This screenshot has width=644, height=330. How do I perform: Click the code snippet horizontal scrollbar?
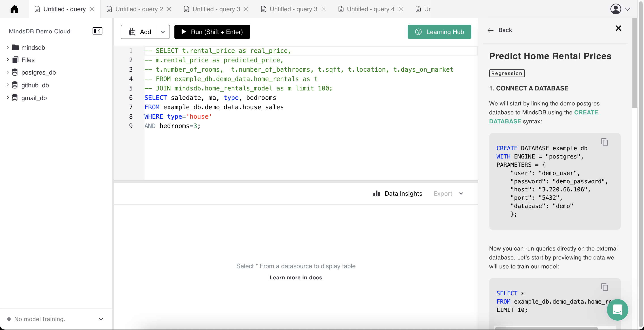point(546,328)
